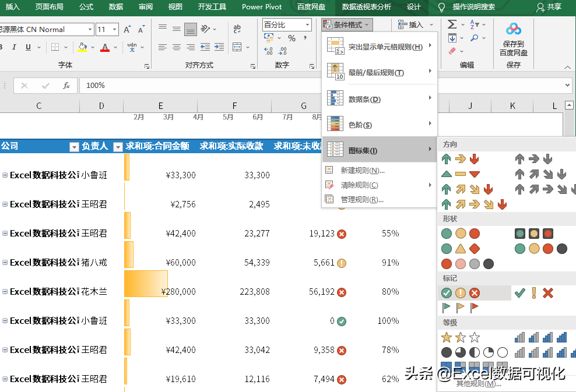Select the uncircled check exclamation cross set
576x392 pixels.
pos(534,293)
